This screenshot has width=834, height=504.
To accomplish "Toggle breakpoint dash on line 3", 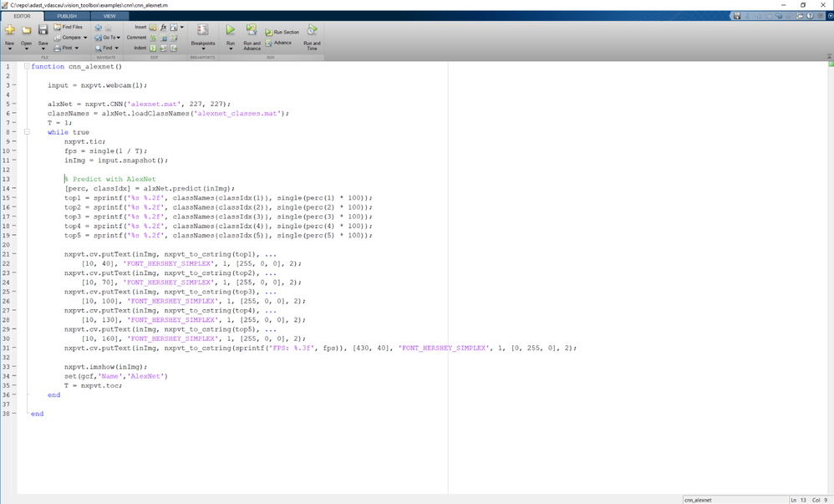I will point(14,85).
